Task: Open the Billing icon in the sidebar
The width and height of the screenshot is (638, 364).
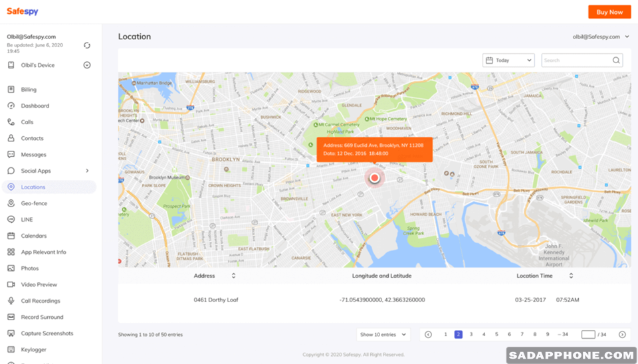Action: [11, 90]
